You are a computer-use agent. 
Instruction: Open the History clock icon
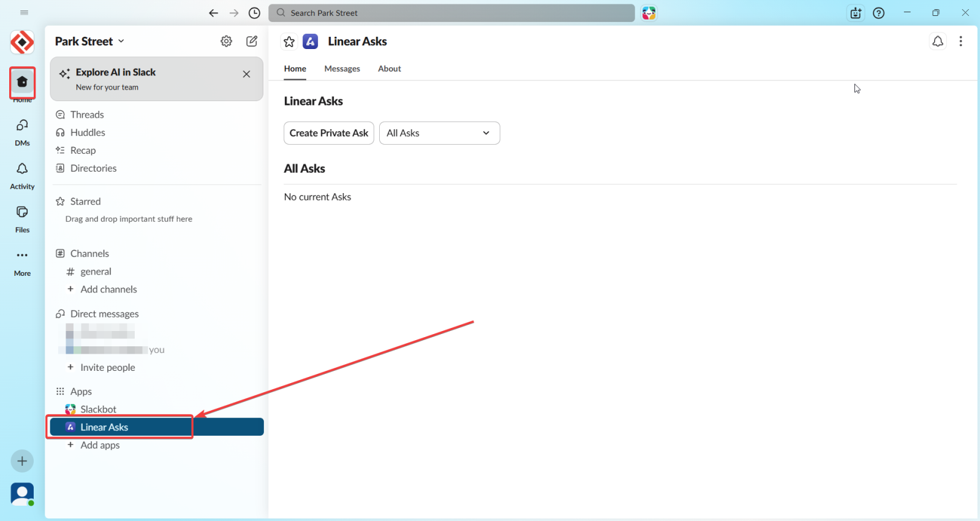pos(255,13)
